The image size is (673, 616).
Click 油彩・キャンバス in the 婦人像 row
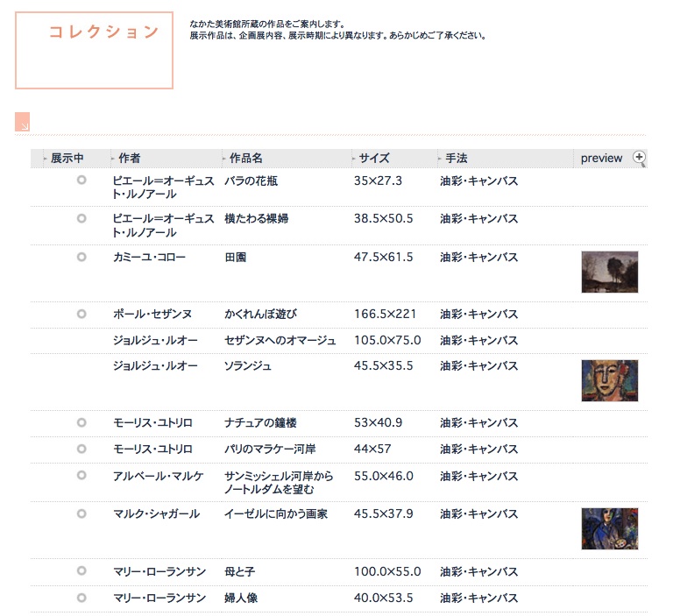(479, 598)
